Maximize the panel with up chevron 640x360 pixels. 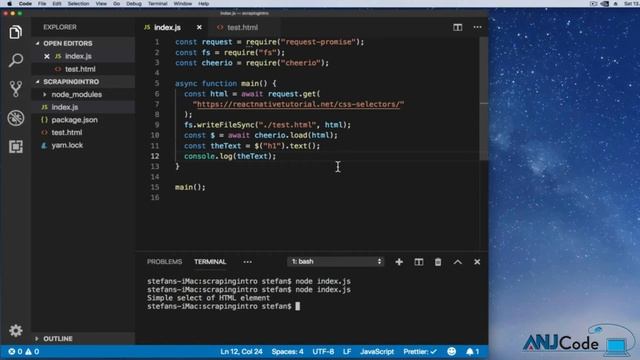point(458,262)
